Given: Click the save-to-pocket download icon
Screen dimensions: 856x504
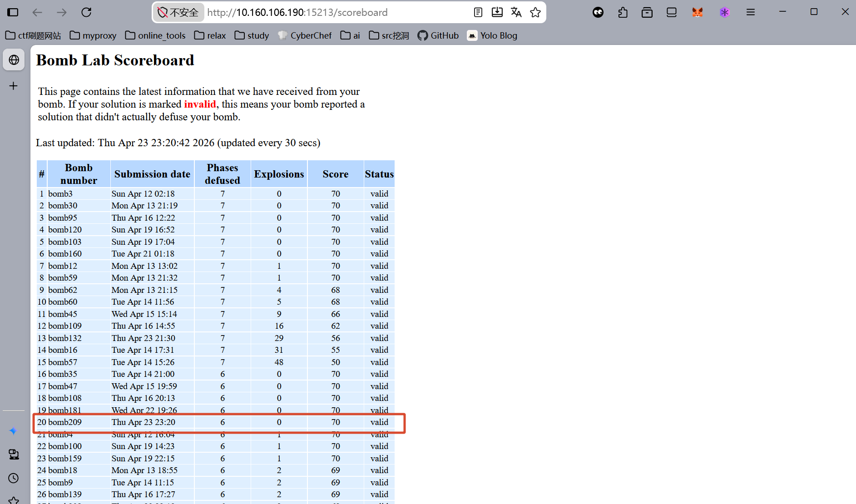Looking at the screenshot, I should (x=497, y=12).
